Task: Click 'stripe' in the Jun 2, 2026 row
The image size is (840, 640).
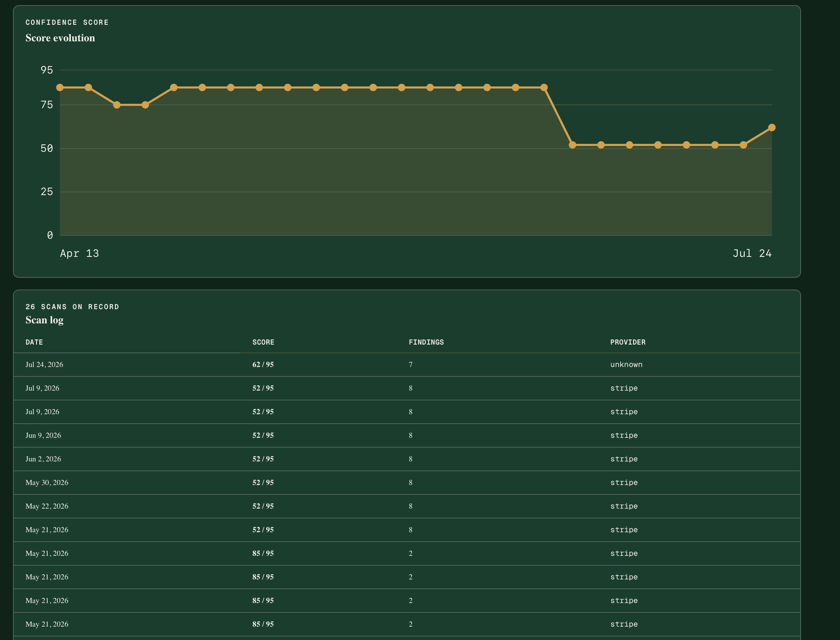Action: click(624, 459)
